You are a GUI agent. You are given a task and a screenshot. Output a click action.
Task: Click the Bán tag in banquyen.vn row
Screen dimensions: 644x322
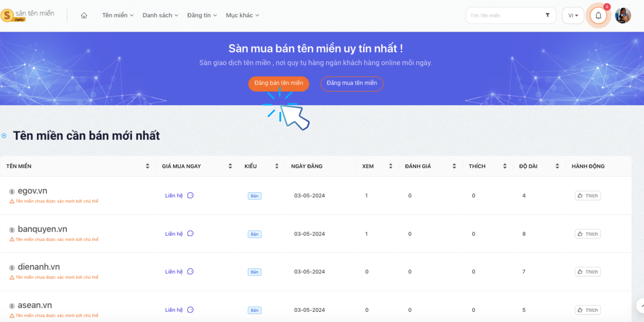click(x=255, y=234)
